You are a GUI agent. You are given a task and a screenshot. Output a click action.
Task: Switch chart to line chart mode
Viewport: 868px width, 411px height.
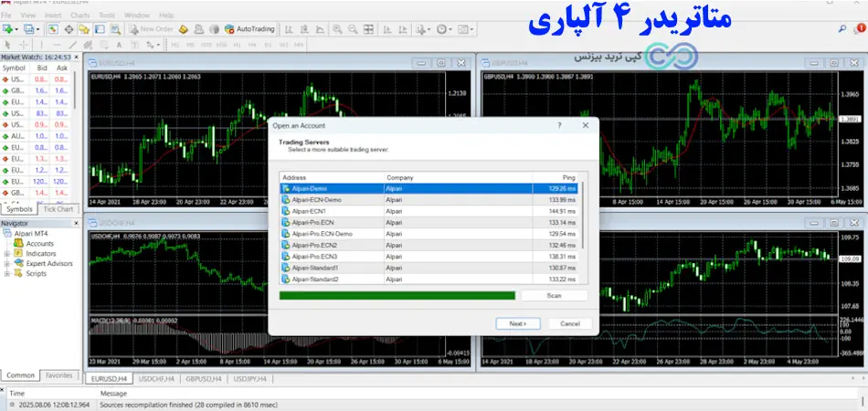(x=320, y=28)
